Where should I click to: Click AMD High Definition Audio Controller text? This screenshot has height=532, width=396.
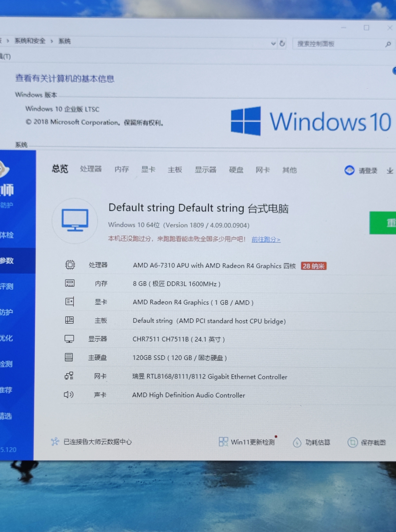(x=189, y=395)
